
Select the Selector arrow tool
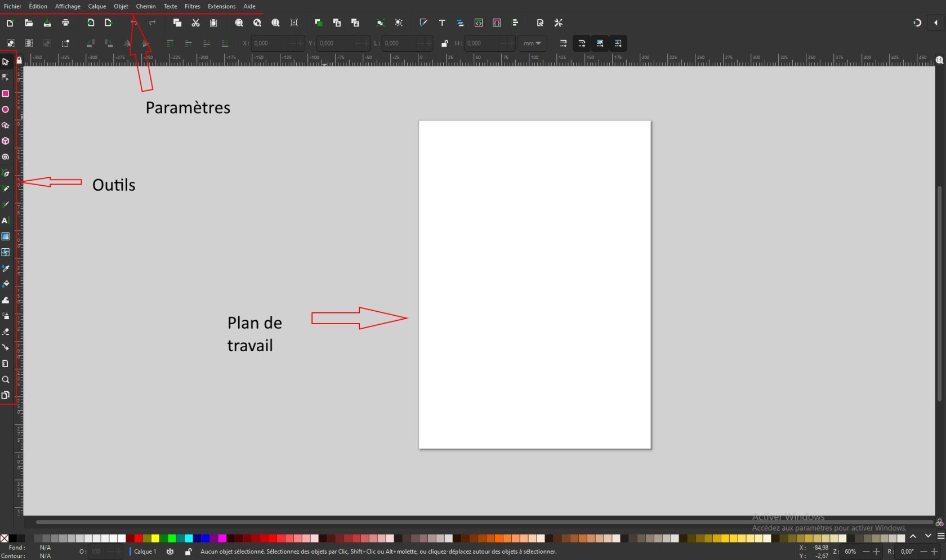click(6, 61)
